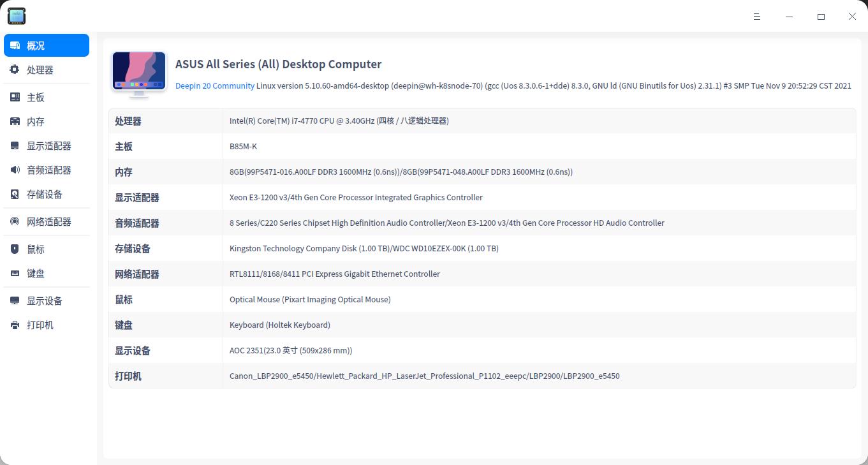
Task: Click the RTL8111 Gigabit Ethernet Controller value
Action: click(335, 274)
